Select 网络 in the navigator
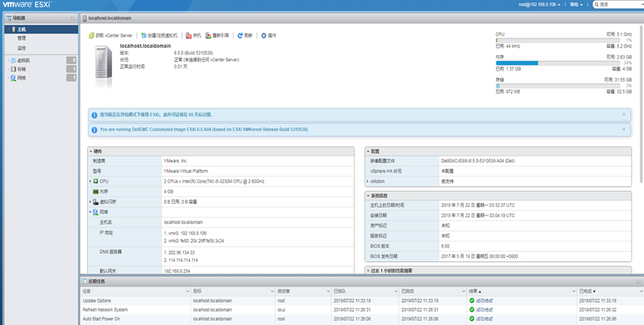The height and width of the screenshot is (325, 644). (x=21, y=77)
